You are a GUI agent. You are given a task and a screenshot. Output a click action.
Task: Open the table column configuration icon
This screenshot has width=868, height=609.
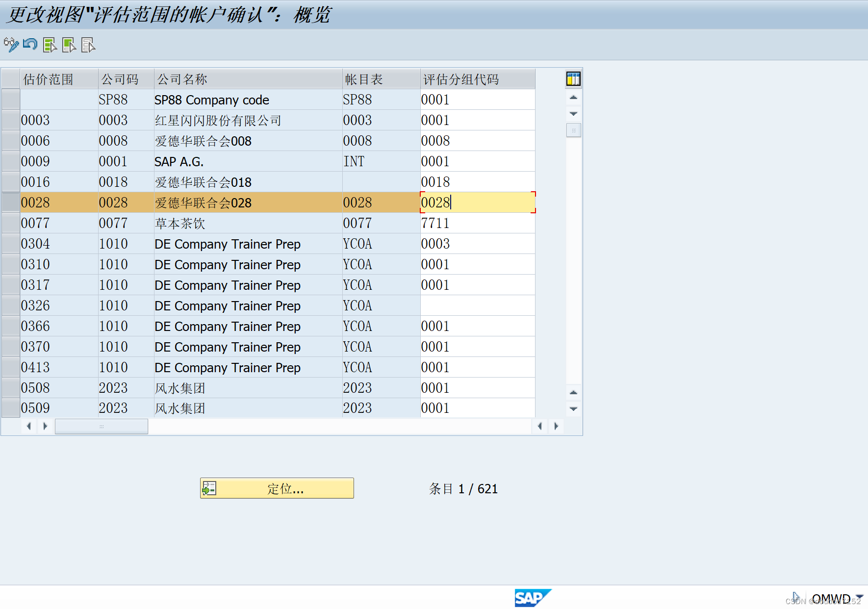click(x=573, y=78)
